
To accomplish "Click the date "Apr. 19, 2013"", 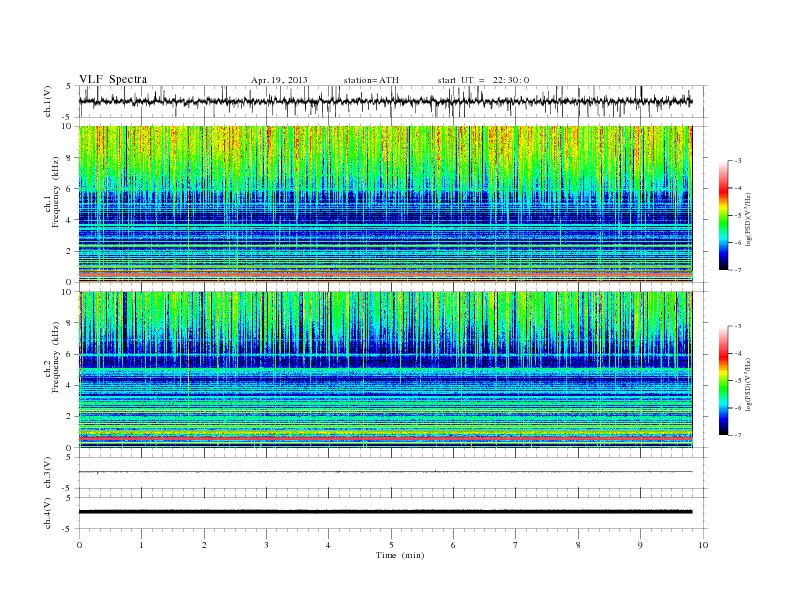I will [x=279, y=80].
